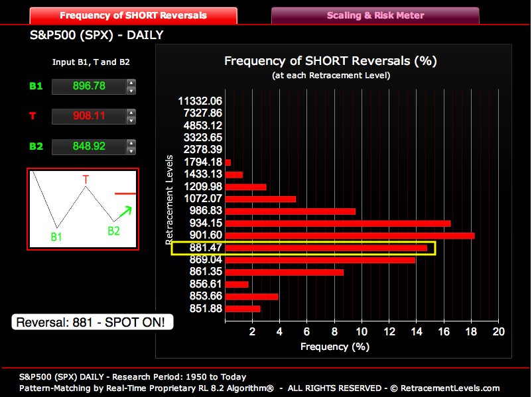532x397 pixels.
Task: Click the red bar for level 934.15
Action: [x=338, y=223]
